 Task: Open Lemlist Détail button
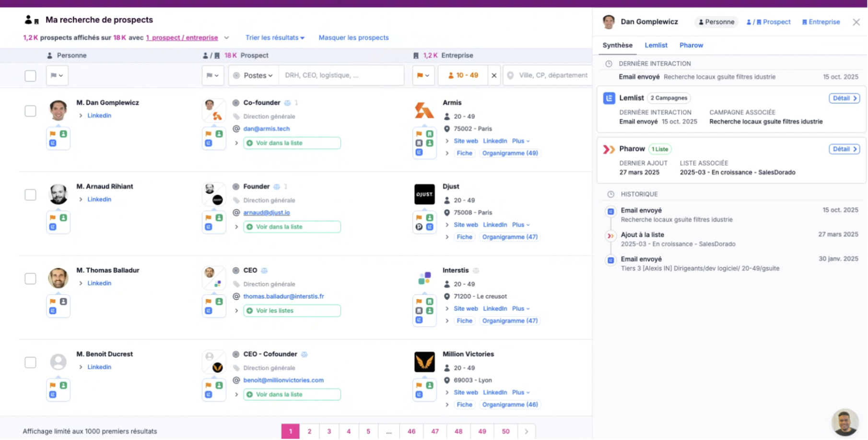[844, 98]
